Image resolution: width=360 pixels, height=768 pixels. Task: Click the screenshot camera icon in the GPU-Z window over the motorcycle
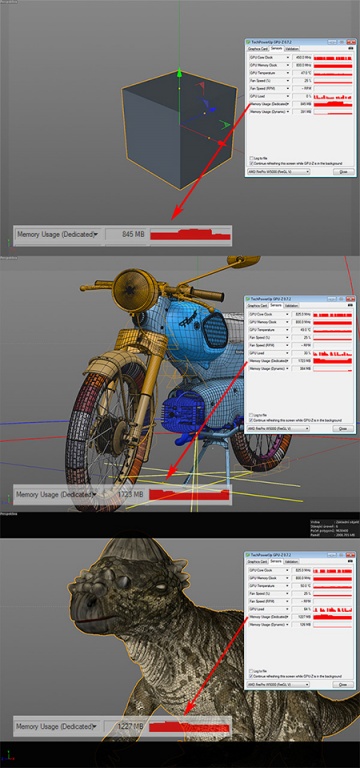(x=351, y=305)
